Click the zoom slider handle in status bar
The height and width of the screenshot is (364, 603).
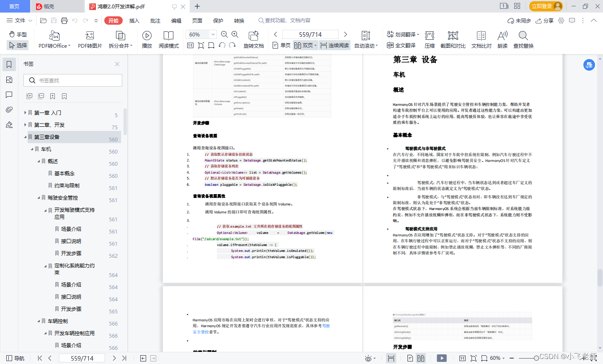536,358
